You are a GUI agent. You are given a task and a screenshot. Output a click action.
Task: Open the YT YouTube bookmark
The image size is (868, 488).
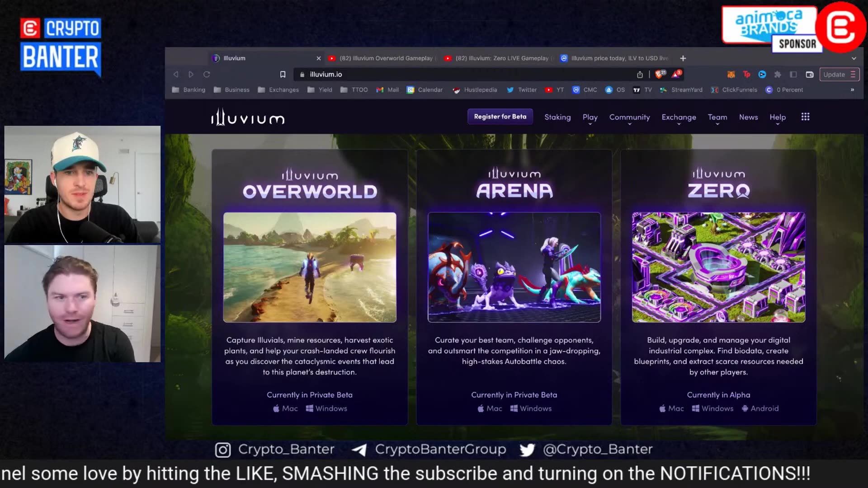[554, 90]
